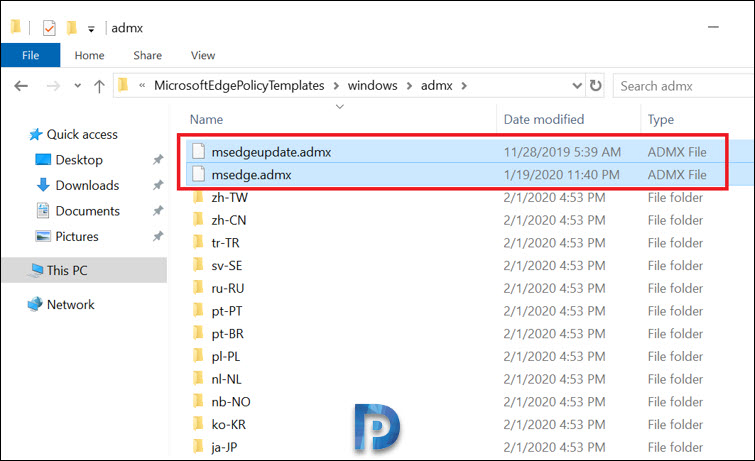
Task: Select the pt-PT folder
Action: click(x=227, y=311)
